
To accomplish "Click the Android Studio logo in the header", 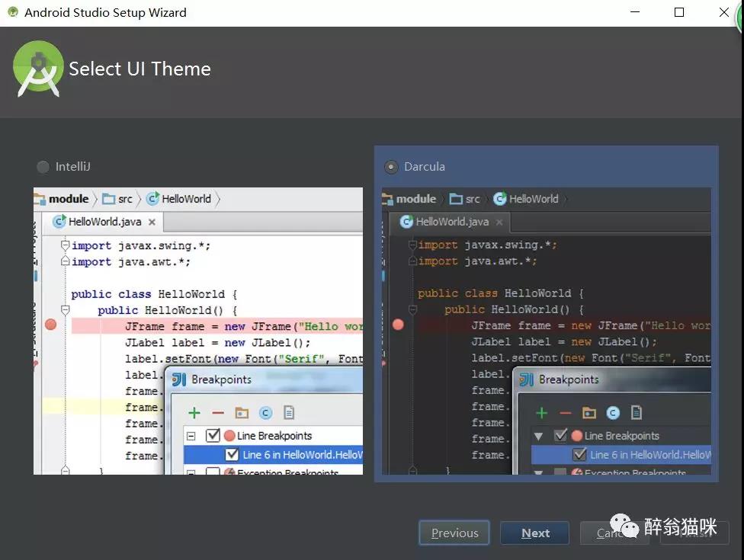I will 38,69.
